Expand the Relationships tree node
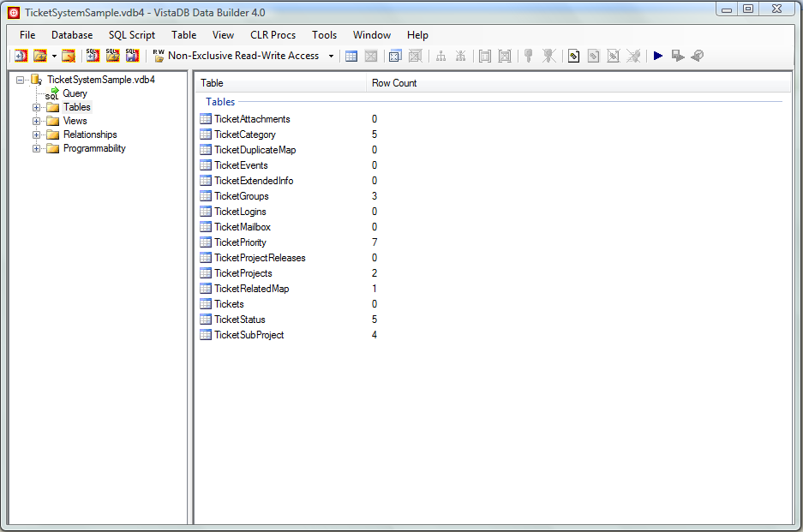This screenshot has height=532, width=803. click(x=37, y=134)
